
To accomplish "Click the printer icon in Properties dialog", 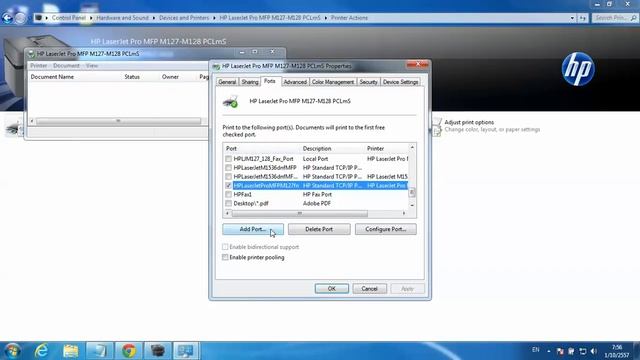I will (231, 101).
